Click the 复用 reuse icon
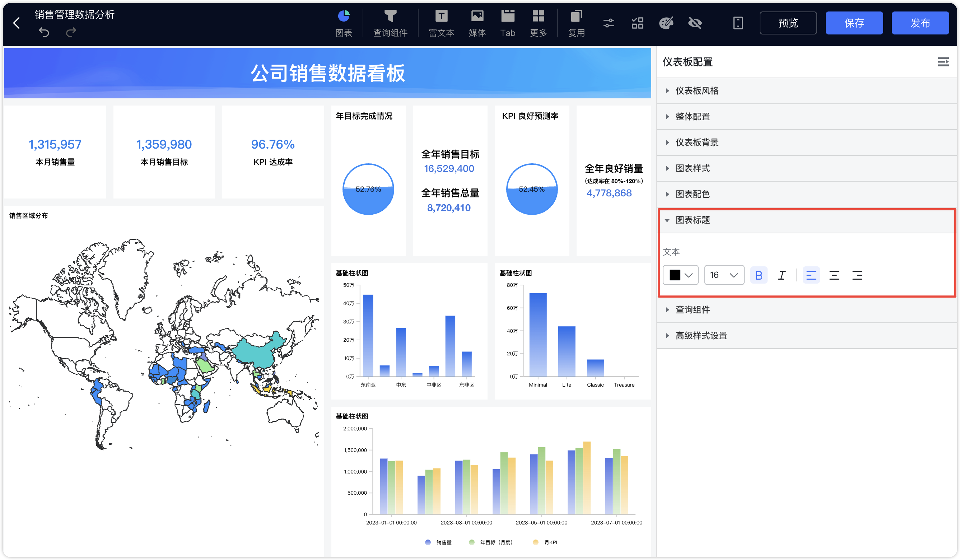Screen dimensions: 960x560 pos(576,23)
